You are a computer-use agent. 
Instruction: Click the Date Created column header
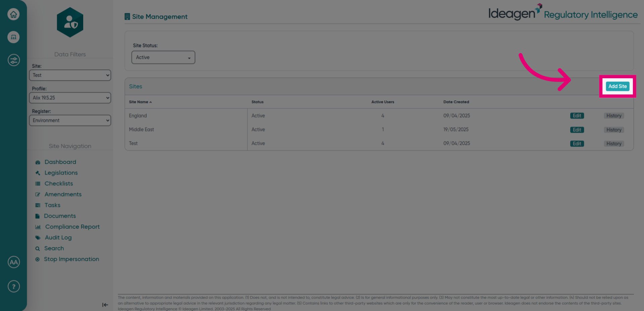click(x=456, y=102)
